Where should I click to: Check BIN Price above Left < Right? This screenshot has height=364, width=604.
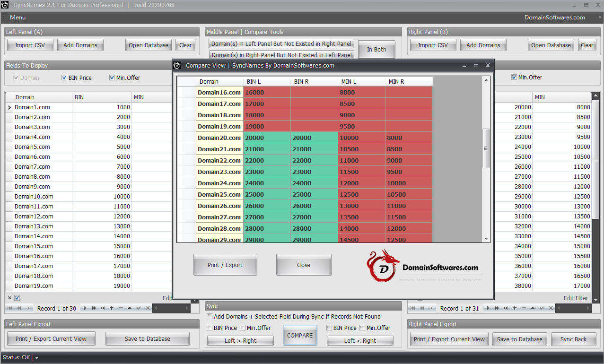pyautogui.click(x=329, y=328)
